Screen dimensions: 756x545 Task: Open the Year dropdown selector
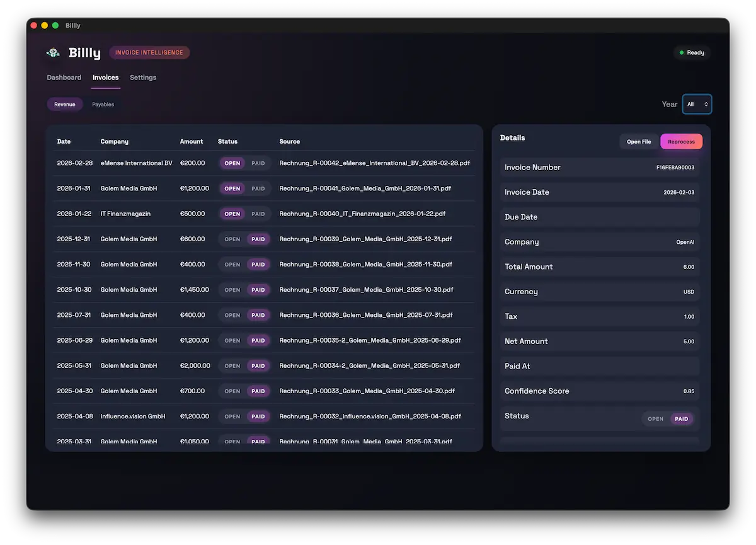pos(697,104)
